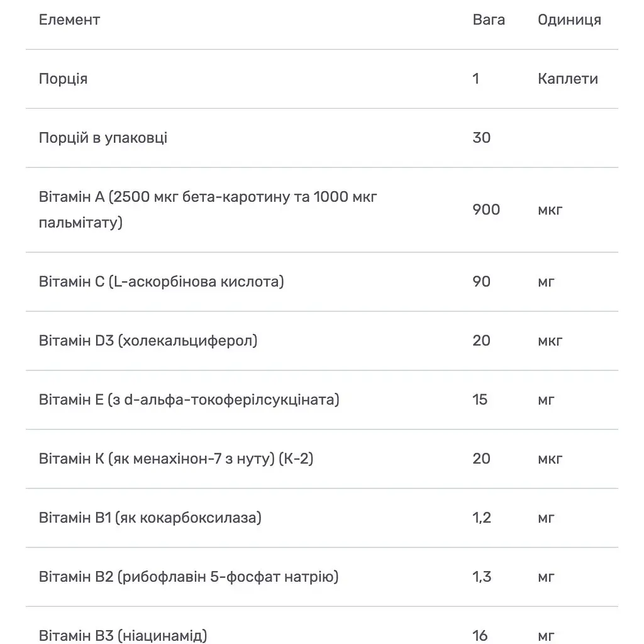This screenshot has width=644, height=644.
Task: Click the 900 value for Вітамін A
Action: click(486, 210)
